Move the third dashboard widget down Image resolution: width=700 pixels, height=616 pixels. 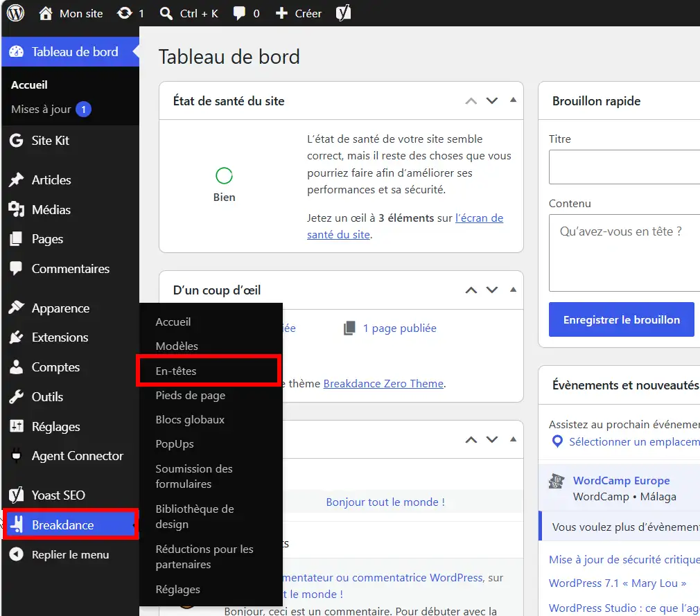pos(492,440)
